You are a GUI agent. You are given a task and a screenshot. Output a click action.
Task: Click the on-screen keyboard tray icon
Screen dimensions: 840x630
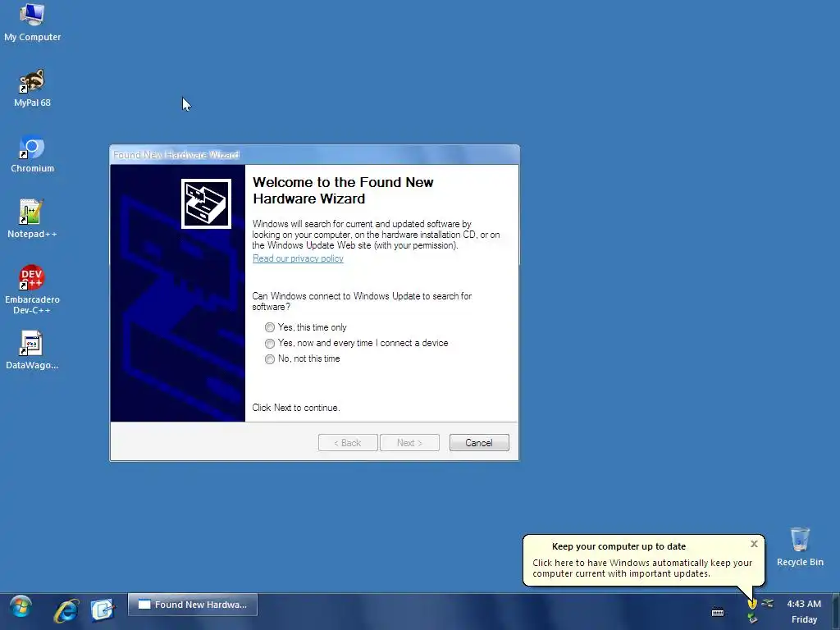click(718, 612)
